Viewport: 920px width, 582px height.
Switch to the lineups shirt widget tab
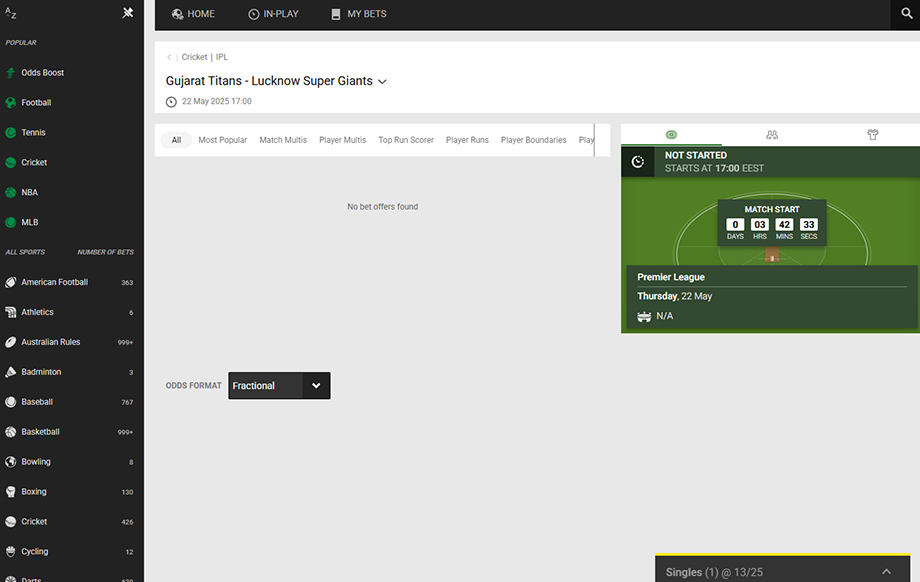872,135
